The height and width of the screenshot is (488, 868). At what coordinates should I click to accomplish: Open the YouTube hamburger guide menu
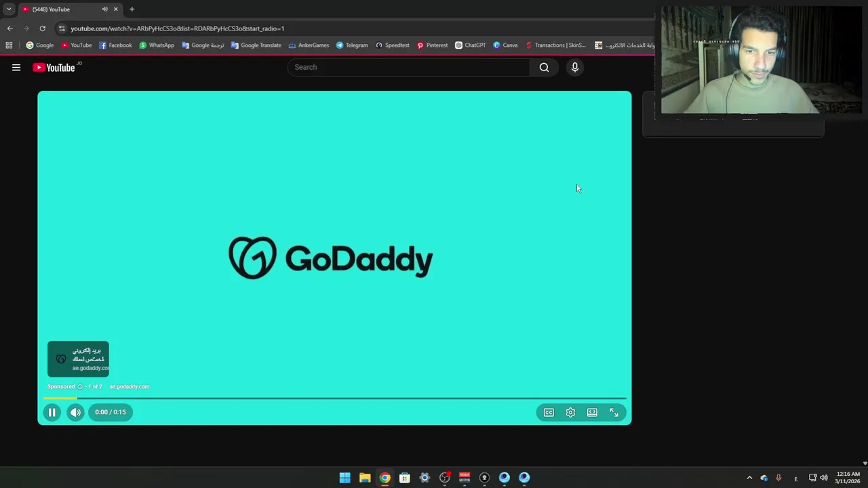[x=16, y=67]
